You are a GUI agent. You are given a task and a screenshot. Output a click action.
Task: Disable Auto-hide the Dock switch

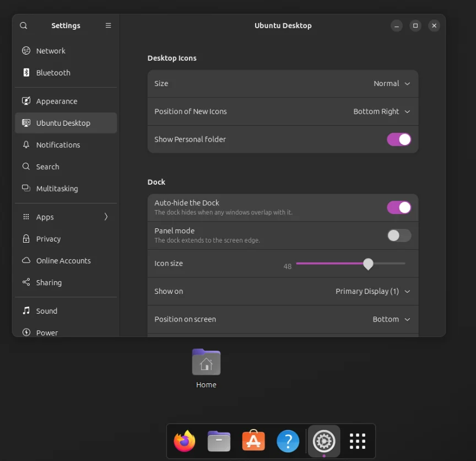399,207
